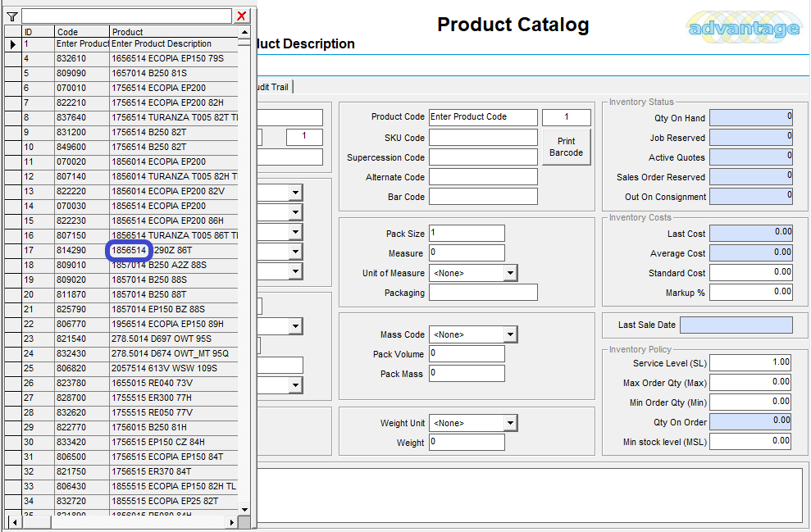The image size is (811, 532).
Task: Click the Job Reserved field
Action: (x=750, y=138)
